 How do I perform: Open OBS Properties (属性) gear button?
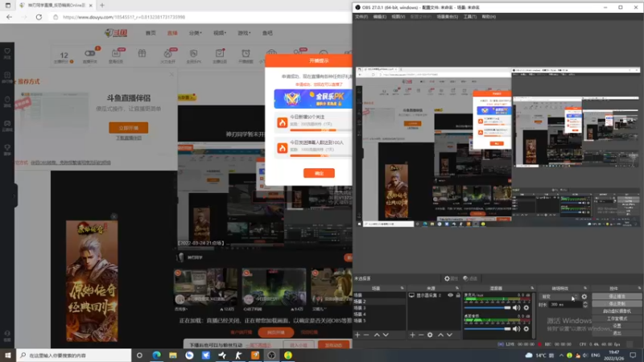click(x=451, y=278)
